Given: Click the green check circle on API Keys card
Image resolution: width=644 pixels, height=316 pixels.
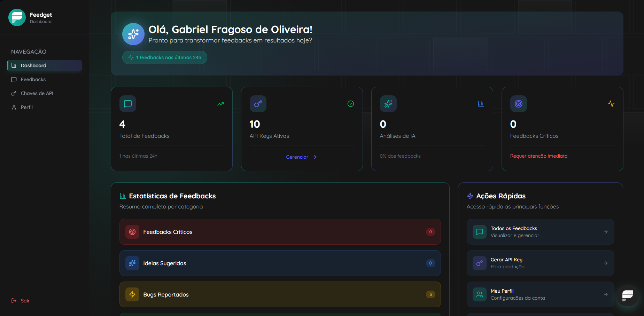Looking at the screenshot, I should coord(351,104).
